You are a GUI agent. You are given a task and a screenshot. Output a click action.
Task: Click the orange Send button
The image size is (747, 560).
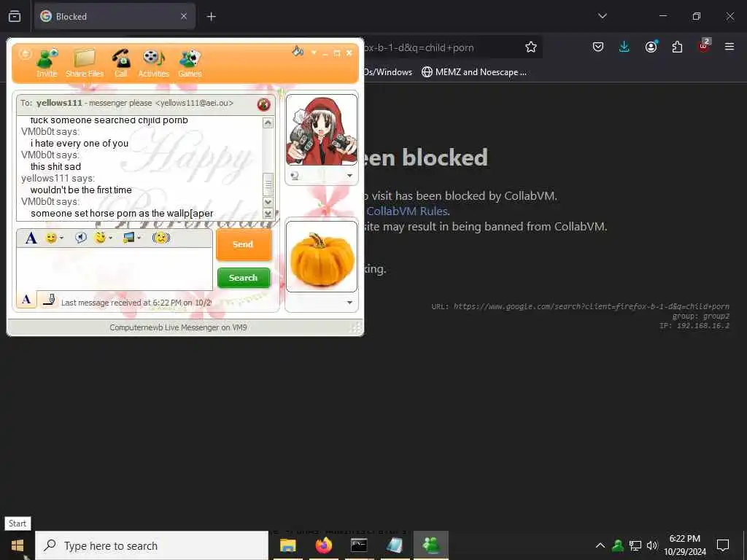point(244,244)
